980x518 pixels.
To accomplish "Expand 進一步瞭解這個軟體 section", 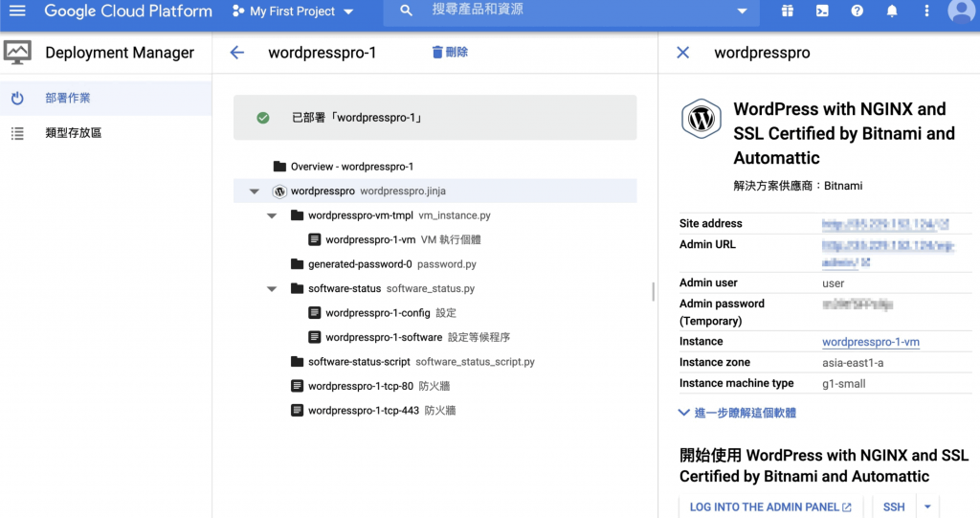I will click(738, 413).
